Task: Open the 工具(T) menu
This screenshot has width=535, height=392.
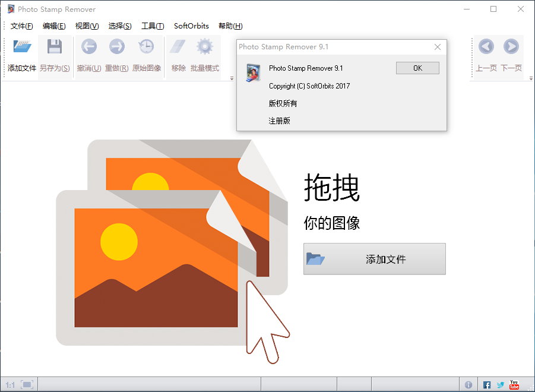Action: [x=153, y=26]
